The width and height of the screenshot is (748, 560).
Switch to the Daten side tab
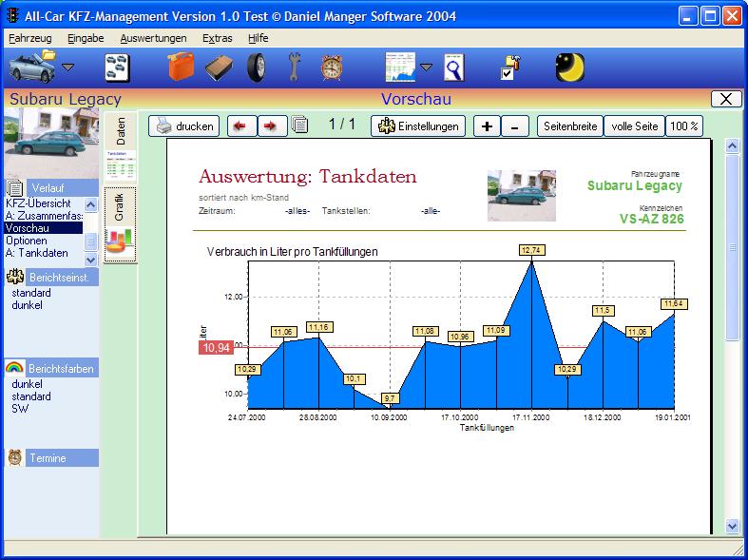120,148
